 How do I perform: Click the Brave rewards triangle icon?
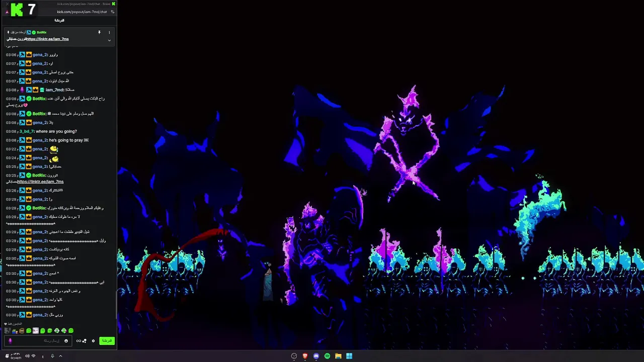7,12
